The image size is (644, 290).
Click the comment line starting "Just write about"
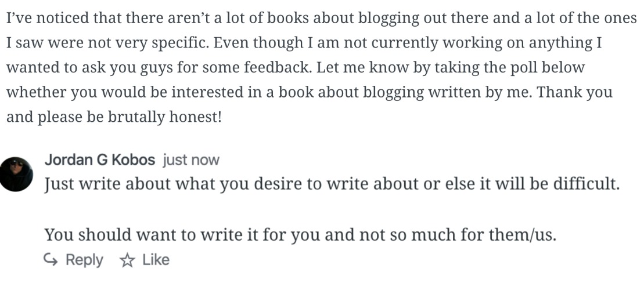(332, 184)
